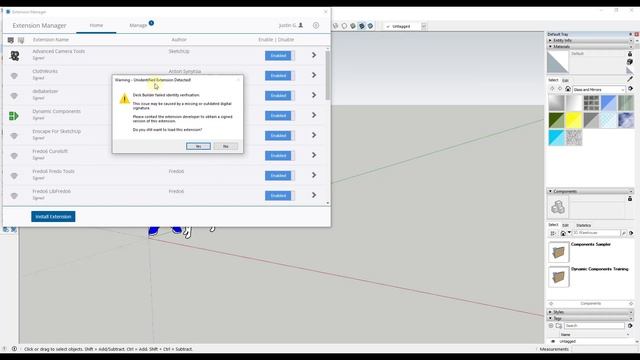640x360 pixels.
Task: Toggle Enabled switch for Fredo6 LibFredo6
Action: (280, 196)
